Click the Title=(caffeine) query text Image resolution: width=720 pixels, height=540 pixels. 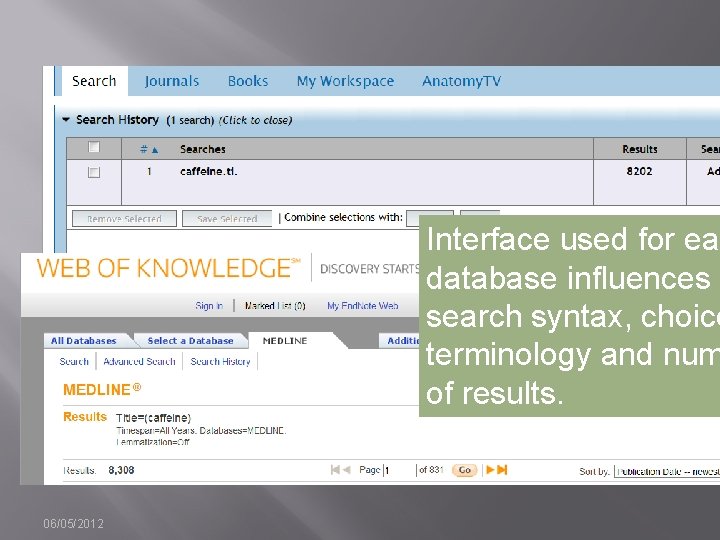(153, 418)
